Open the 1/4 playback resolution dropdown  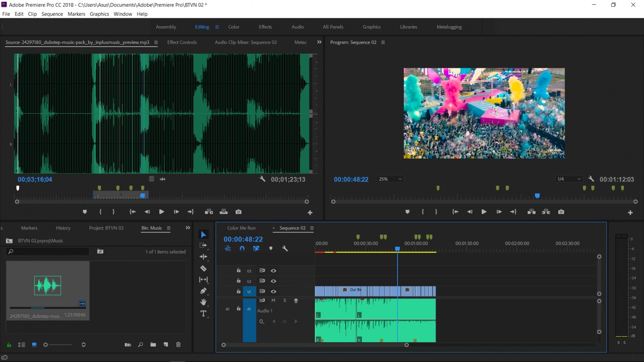[x=569, y=179]
